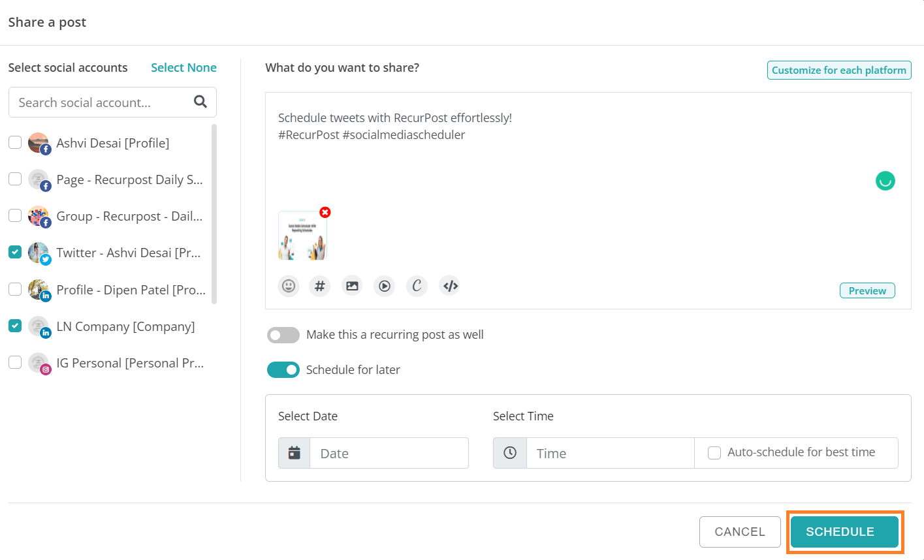The image size is (924, 560).
Task: Click the green Grammarly icon beside the composer
Action: pos(885,181)
